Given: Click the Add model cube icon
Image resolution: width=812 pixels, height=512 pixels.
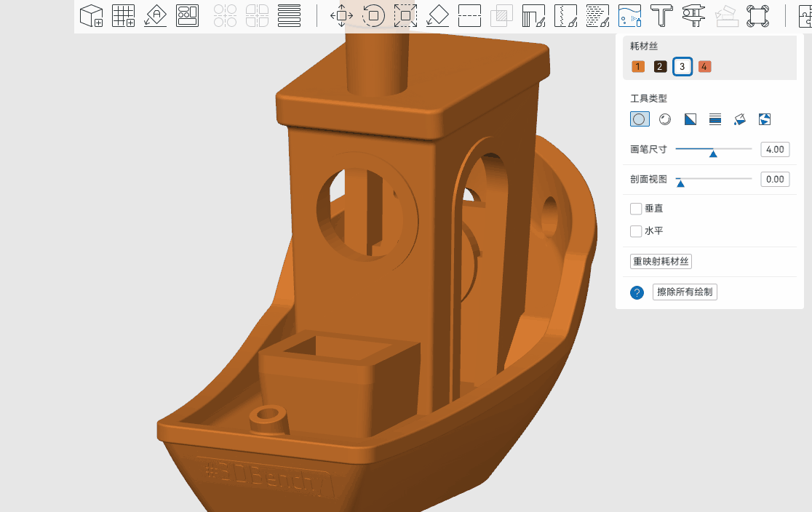Looking at the screenshot, I should click(x=92, y=15).
